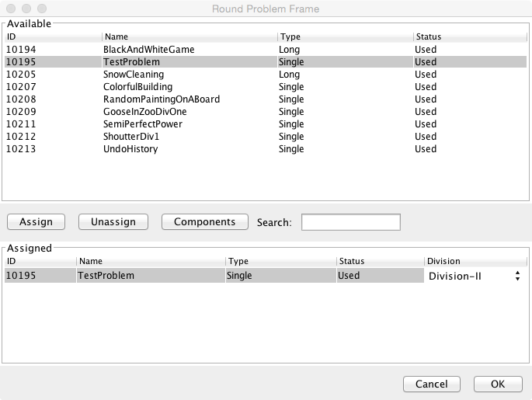Focus the Search text field

350,223
